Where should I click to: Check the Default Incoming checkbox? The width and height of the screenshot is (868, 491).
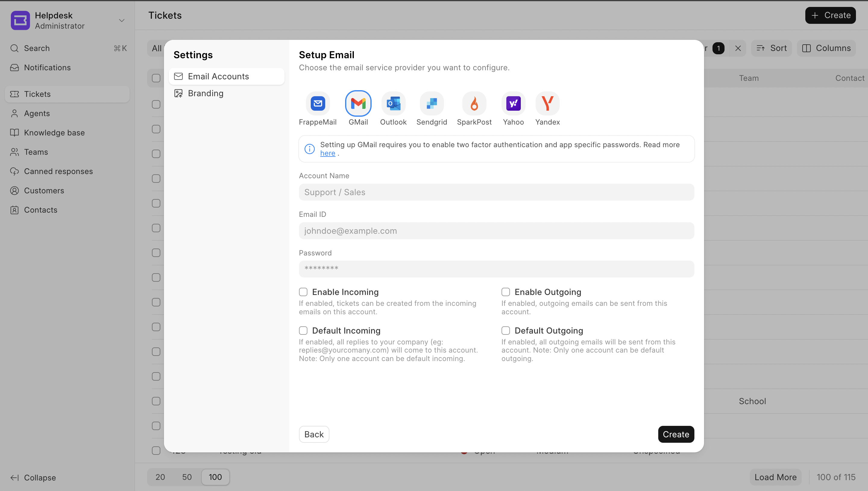tap(303, 330)
